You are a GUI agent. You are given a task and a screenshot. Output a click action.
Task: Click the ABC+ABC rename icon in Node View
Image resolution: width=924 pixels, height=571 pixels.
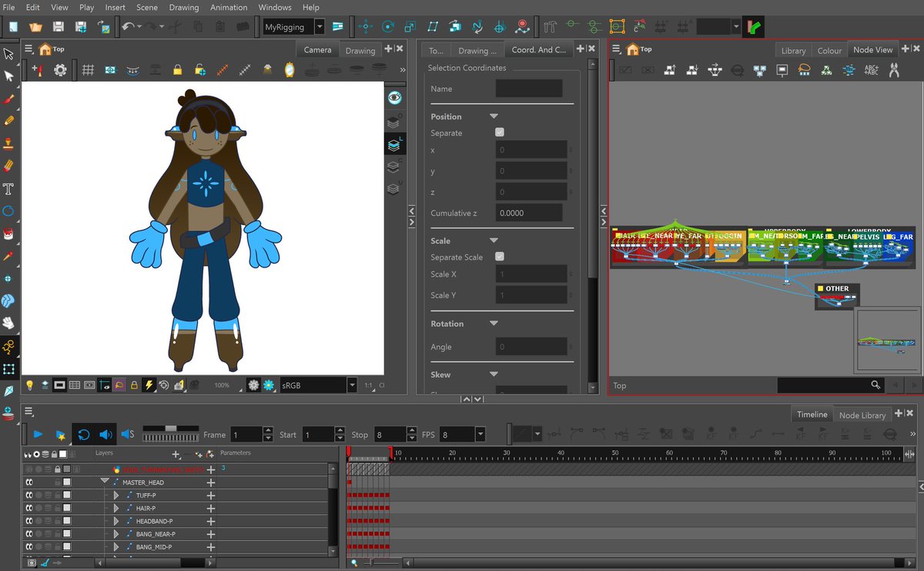(872, 70)
